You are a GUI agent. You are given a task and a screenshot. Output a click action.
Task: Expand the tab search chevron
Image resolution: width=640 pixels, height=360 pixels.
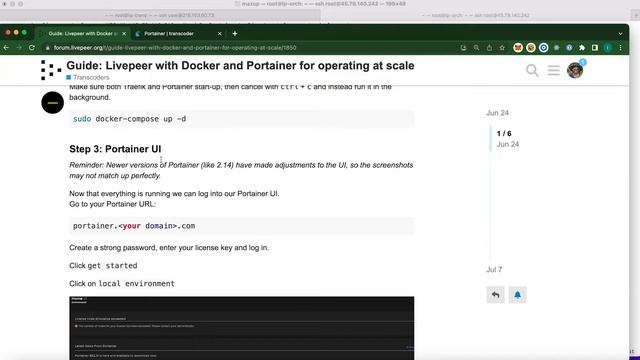[x=620, y=33]
